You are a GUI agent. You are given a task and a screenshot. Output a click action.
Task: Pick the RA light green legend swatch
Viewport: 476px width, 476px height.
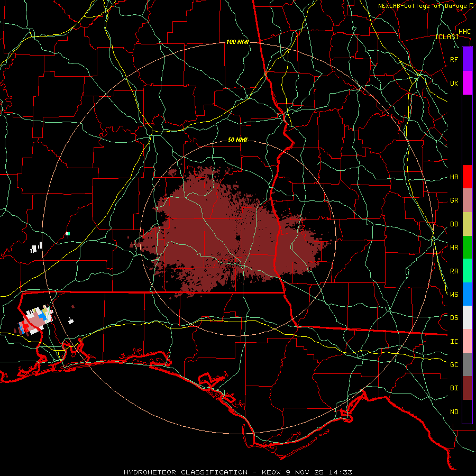coord(467,271)
